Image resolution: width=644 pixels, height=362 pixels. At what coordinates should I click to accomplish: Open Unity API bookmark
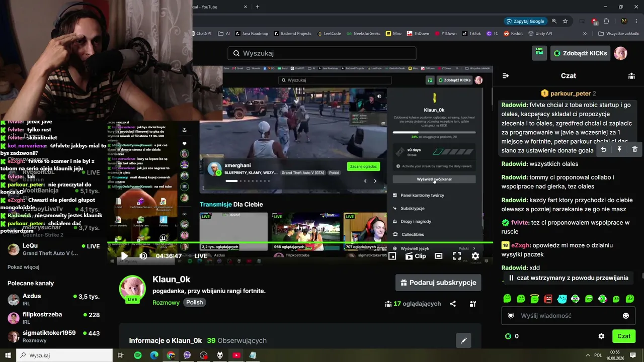pos(540,34)
